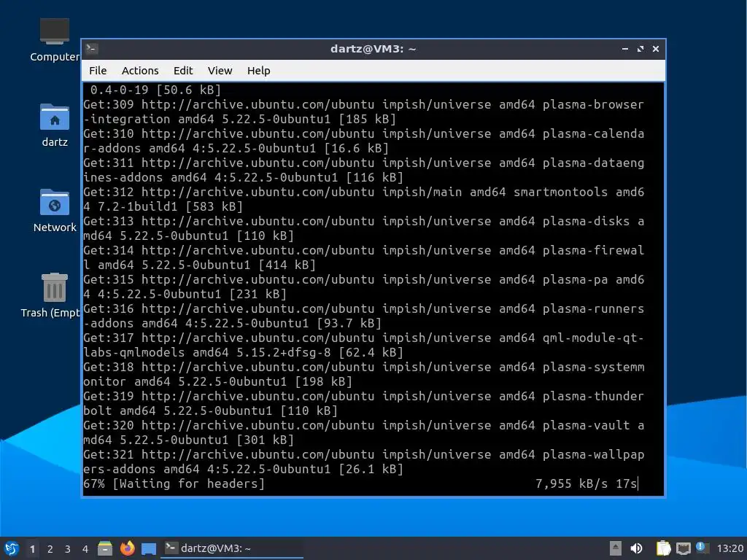This screenshot has height=560, width=747.
Task: Open the Actions menu in terminal
Action: (140, 71)
